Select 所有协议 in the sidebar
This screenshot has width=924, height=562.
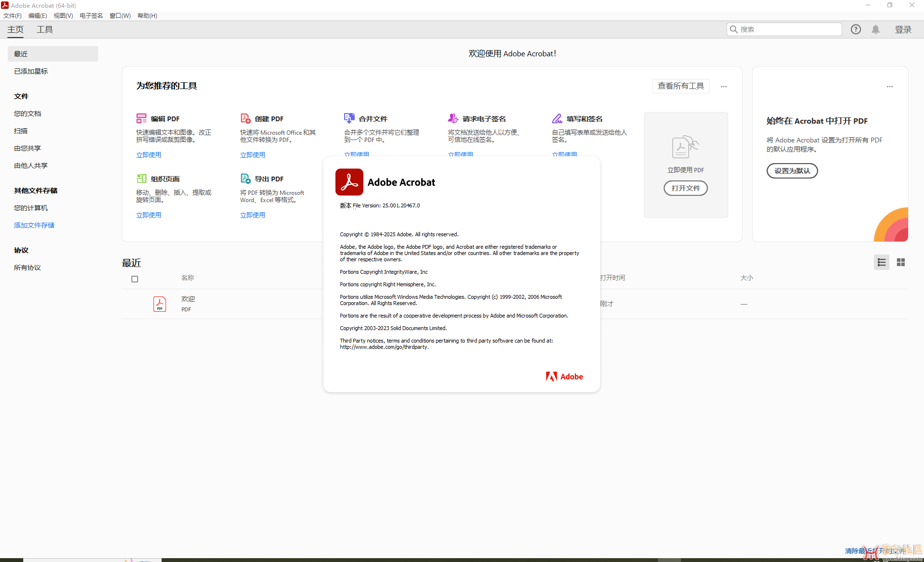point(27,268)
